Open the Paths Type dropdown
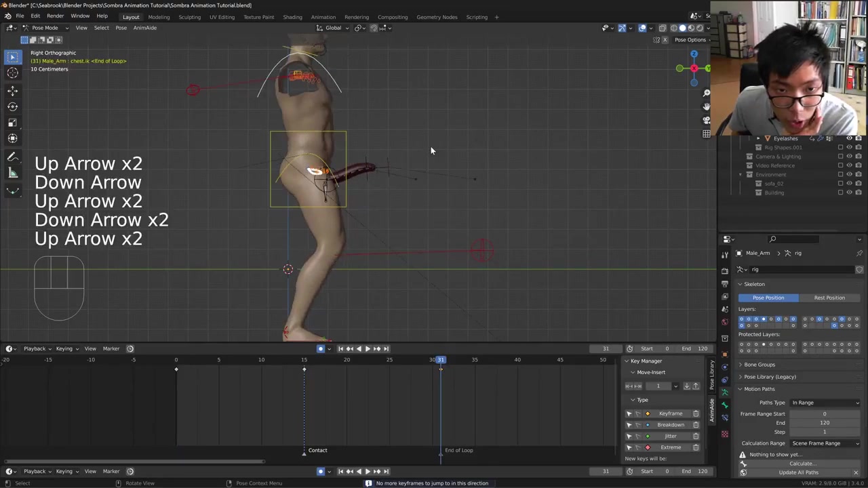This screenshot has width=868, height=488. click(x=825, y=403)
